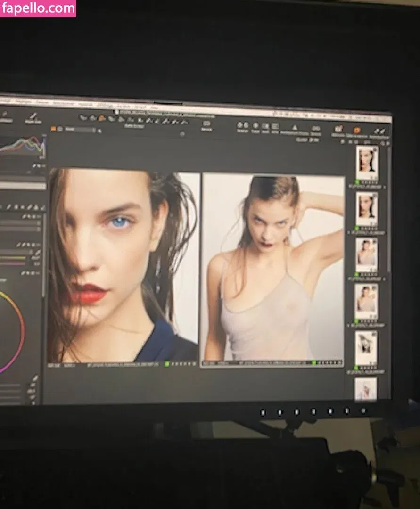This screenshot has height=509, width=420.
Task: Toggle the green color tag under the close-up portrait
Action: (x=167, y=364)
